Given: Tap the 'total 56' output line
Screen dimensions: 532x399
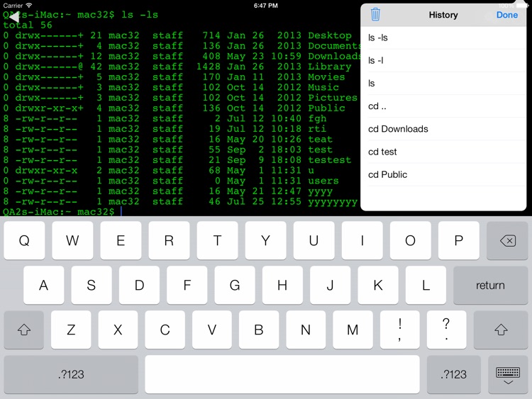Looking at the screenshot, I should tap(28, 25).
